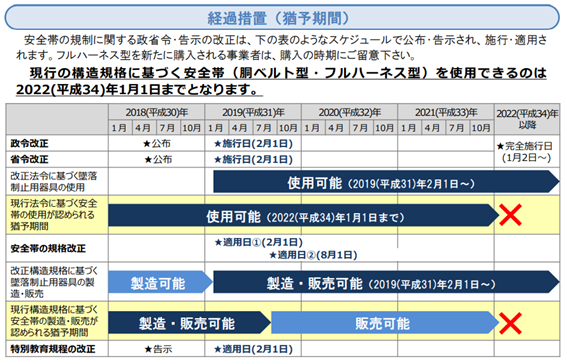This screenshot has height=364, width=567.
Task: Click the 2019(平成31)年 column header
Action: tap(253, 112)
